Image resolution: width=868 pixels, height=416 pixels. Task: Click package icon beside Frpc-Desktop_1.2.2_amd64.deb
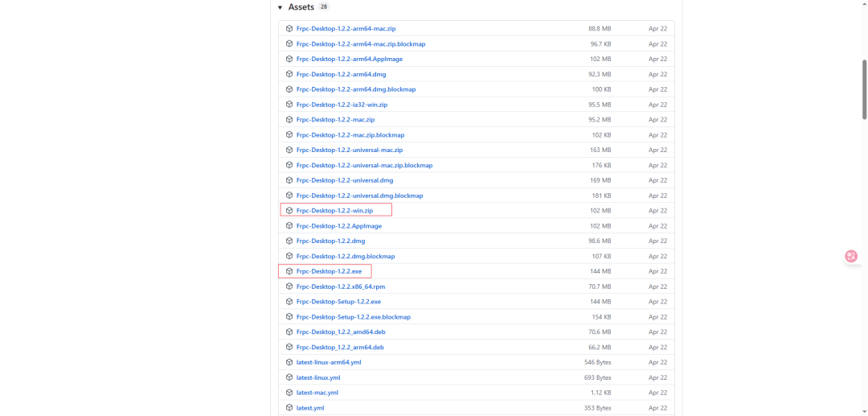pyautogui.click(x=289, y=332)
